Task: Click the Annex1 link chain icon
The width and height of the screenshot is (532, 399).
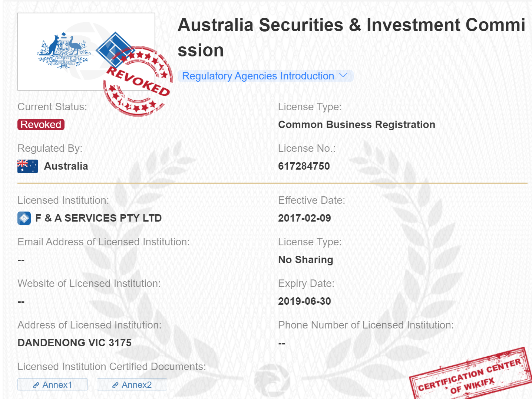Action: coord(36,385)
